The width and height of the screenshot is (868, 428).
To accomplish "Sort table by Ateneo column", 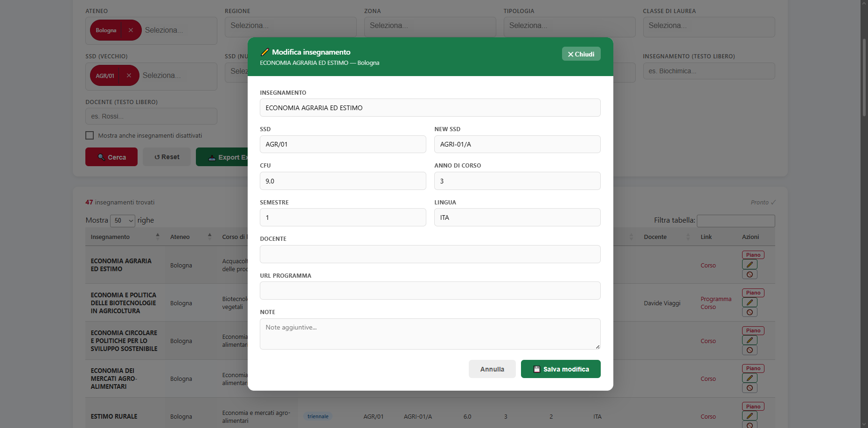I will (x=191, y=237).
